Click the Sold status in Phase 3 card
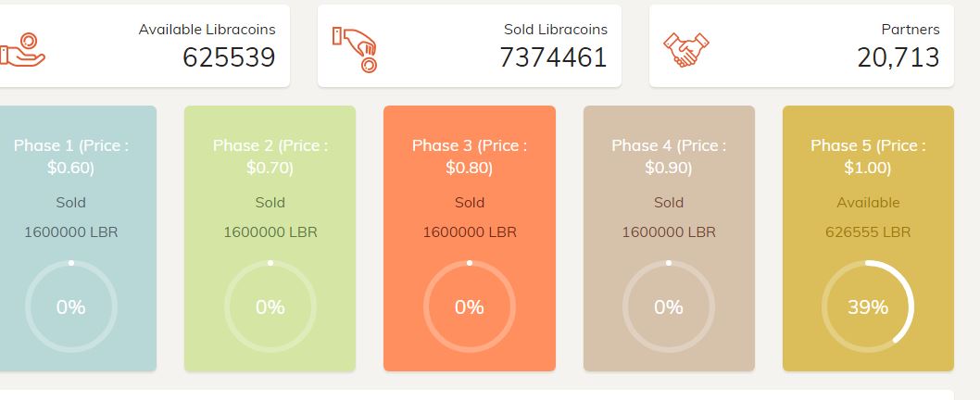 click(x=469, y=203)
